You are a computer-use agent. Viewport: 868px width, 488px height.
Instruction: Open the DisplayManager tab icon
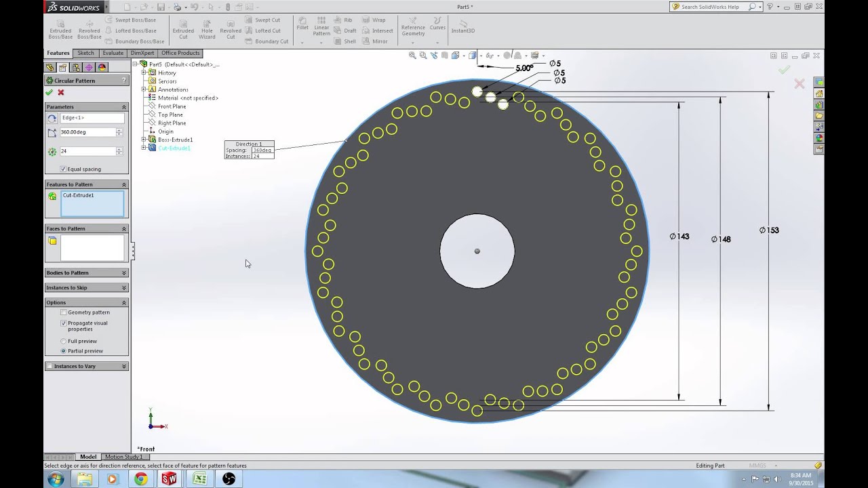(102, 67)
